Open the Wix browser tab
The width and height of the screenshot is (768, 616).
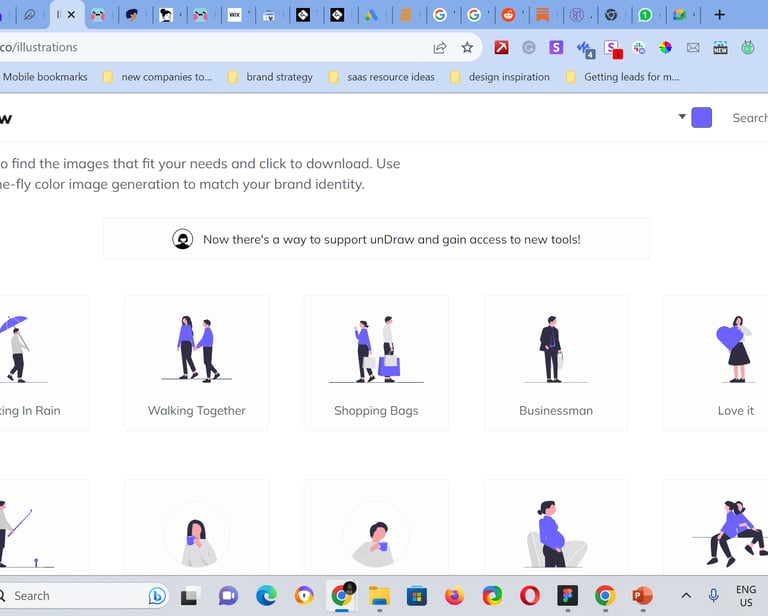point(235,15)
